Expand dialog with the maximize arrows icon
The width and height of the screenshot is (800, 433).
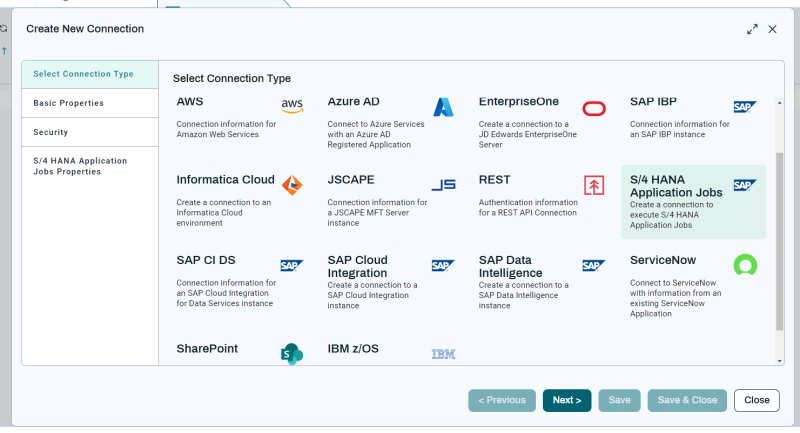coord(752,29)
